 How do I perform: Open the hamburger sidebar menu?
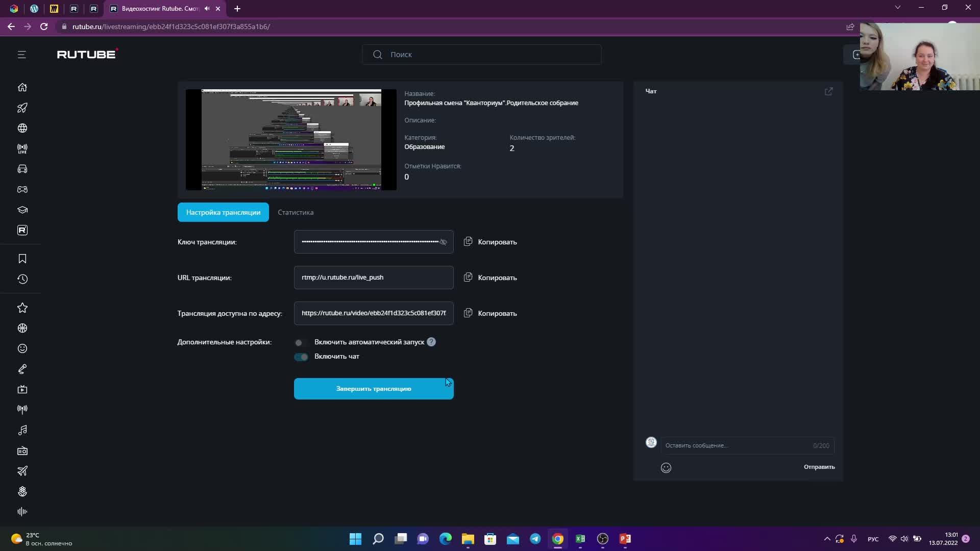(21, 55)
